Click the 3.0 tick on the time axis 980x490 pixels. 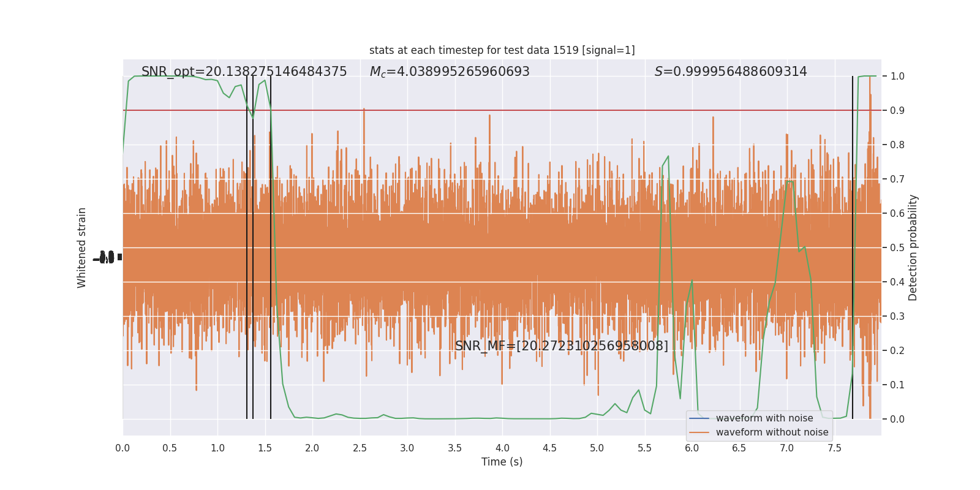(407, 448)
